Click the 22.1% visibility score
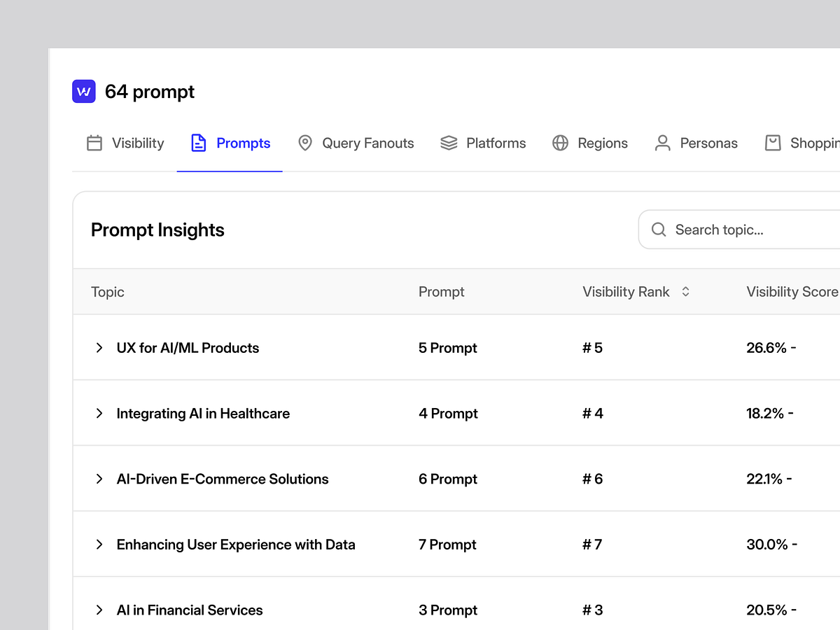The image size is (840, 630). 764,479
